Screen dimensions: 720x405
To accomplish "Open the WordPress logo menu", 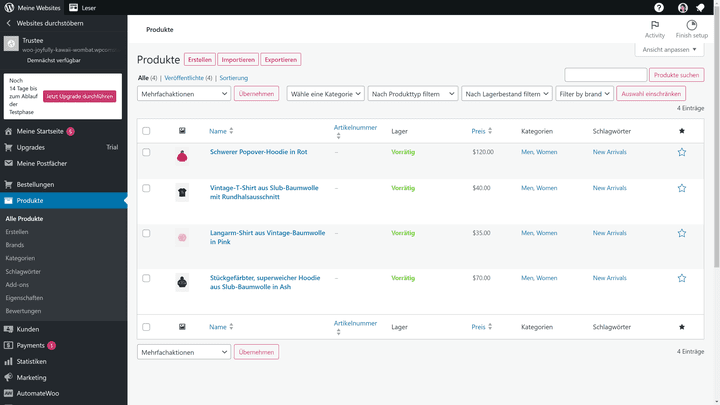I will [9, 7].
